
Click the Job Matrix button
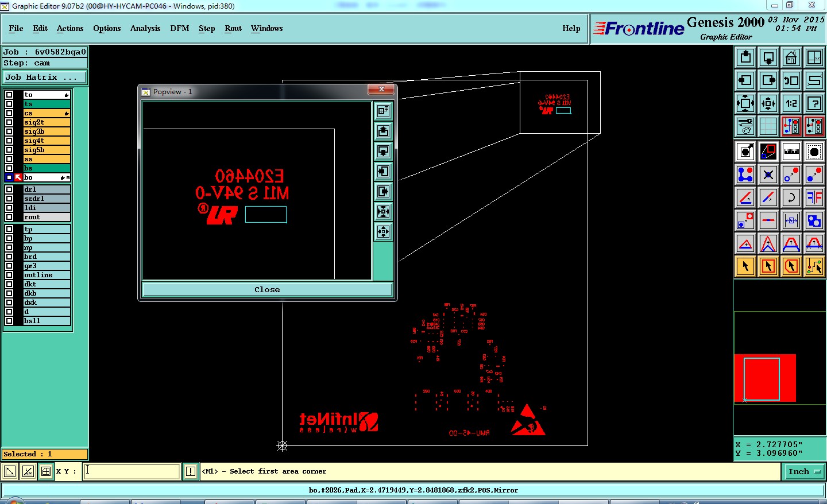pyautogui.click(x=45, y=77)
